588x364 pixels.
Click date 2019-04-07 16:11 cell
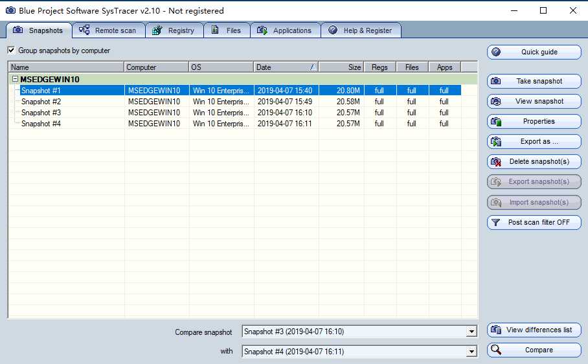[285, 123]
